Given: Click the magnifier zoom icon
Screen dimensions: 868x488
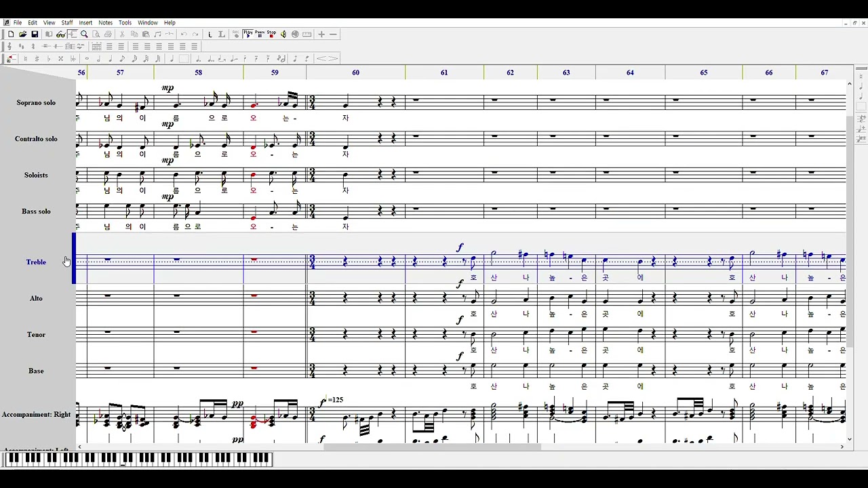Looking at the screenshot, I should (84, 34).
